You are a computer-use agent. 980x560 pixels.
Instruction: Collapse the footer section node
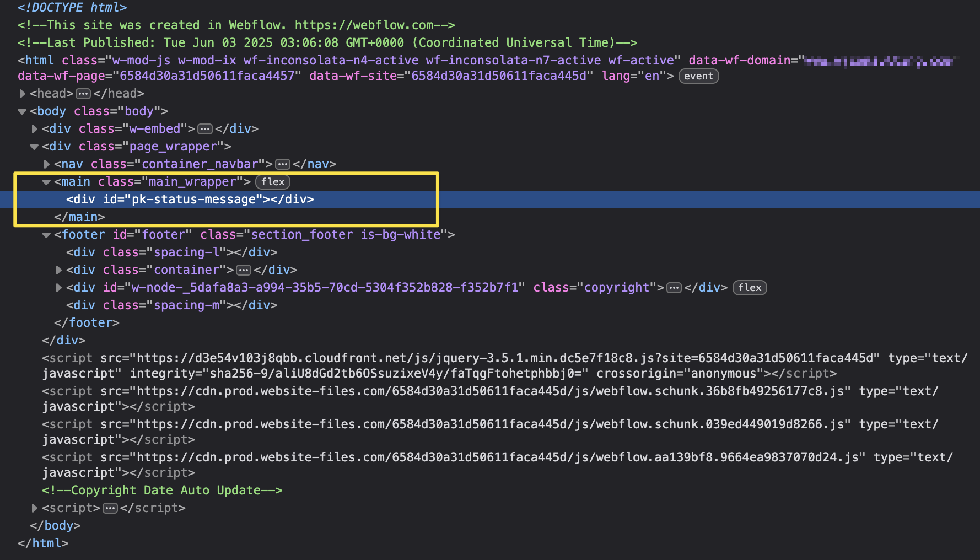pyautogui.click(x=46, y=235)
